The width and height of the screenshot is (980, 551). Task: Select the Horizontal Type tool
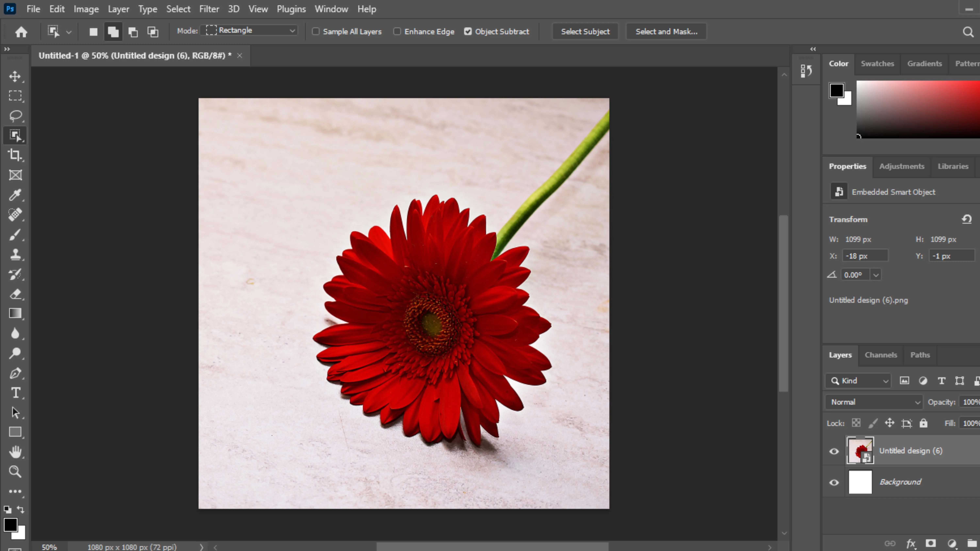pos(15,393)
